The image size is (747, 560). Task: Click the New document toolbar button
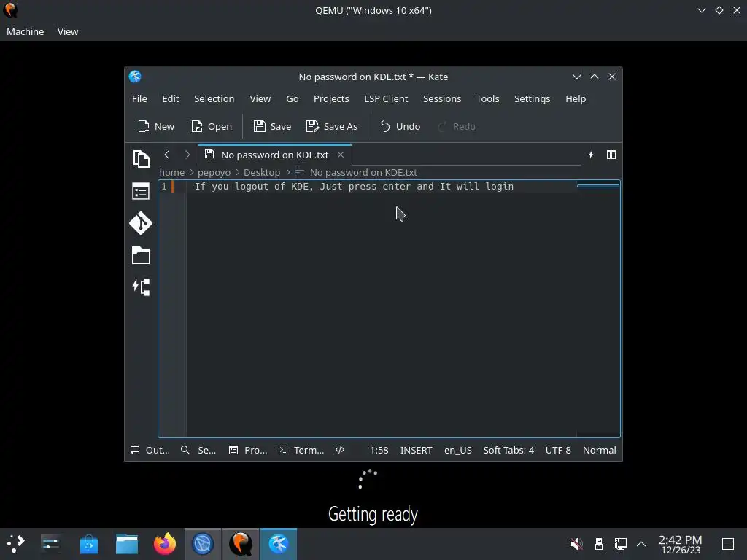(156, 126)
